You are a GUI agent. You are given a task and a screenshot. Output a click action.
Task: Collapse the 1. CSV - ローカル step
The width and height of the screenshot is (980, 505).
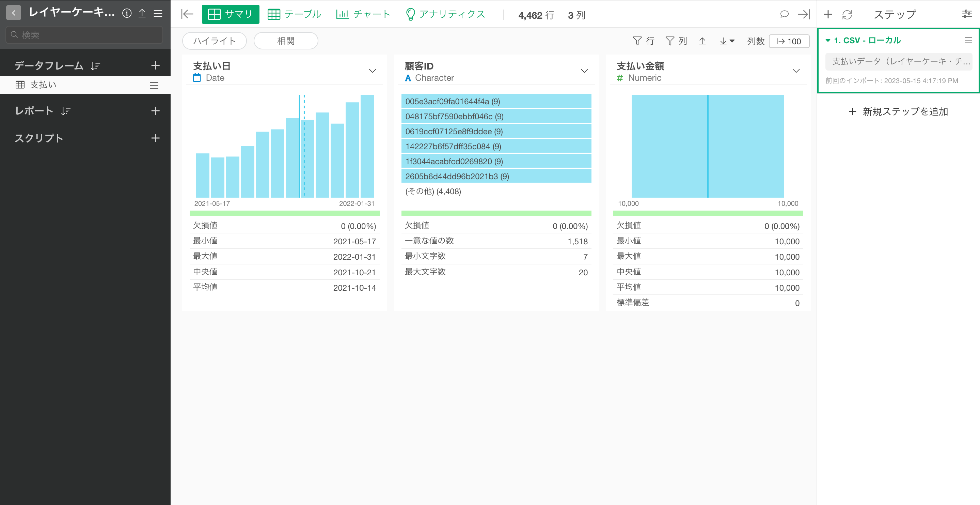[x=827, y=40]
